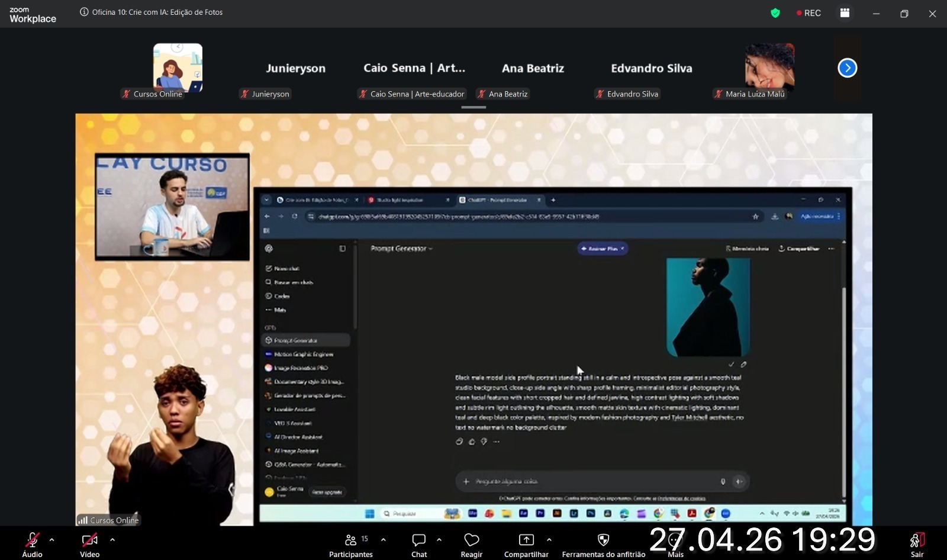Like the response with thumbs up

(472, 442)
